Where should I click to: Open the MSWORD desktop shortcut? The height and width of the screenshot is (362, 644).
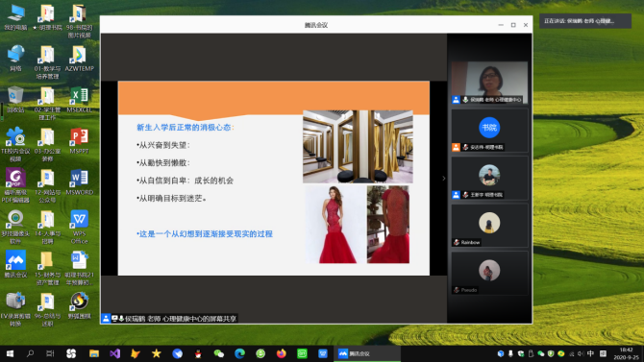(x=79, y=181)
